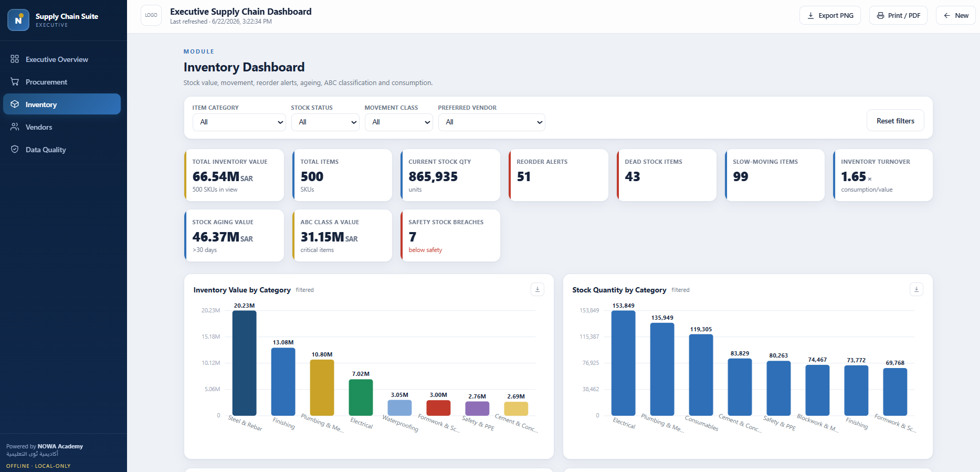Download the Inventory Value by Category chart
The image size is (980, 472).
tap(538, 289)
